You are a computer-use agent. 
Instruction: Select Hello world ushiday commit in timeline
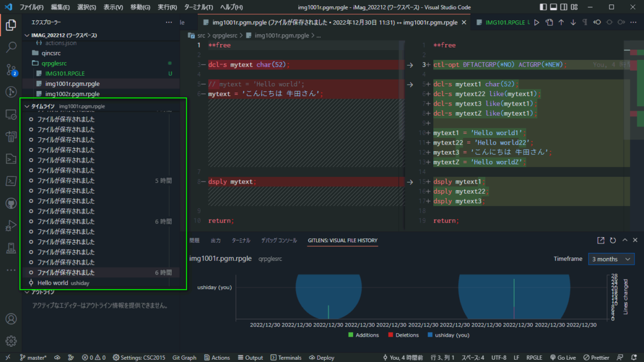[x=101, y=283]
